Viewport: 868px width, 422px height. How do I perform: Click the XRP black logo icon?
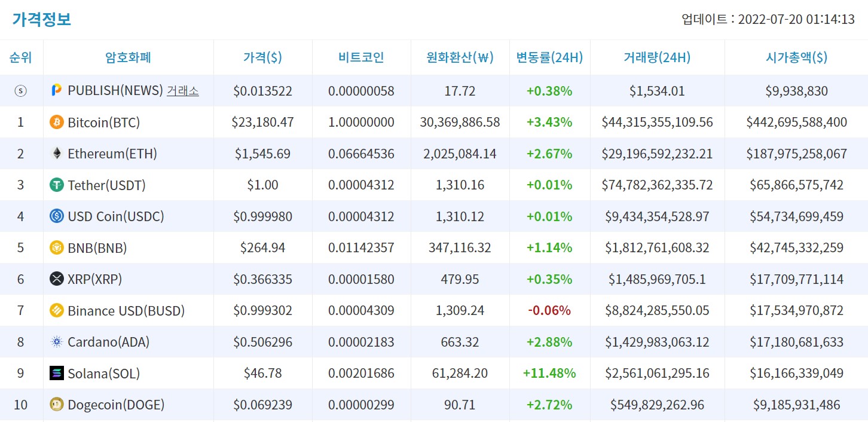56,279
